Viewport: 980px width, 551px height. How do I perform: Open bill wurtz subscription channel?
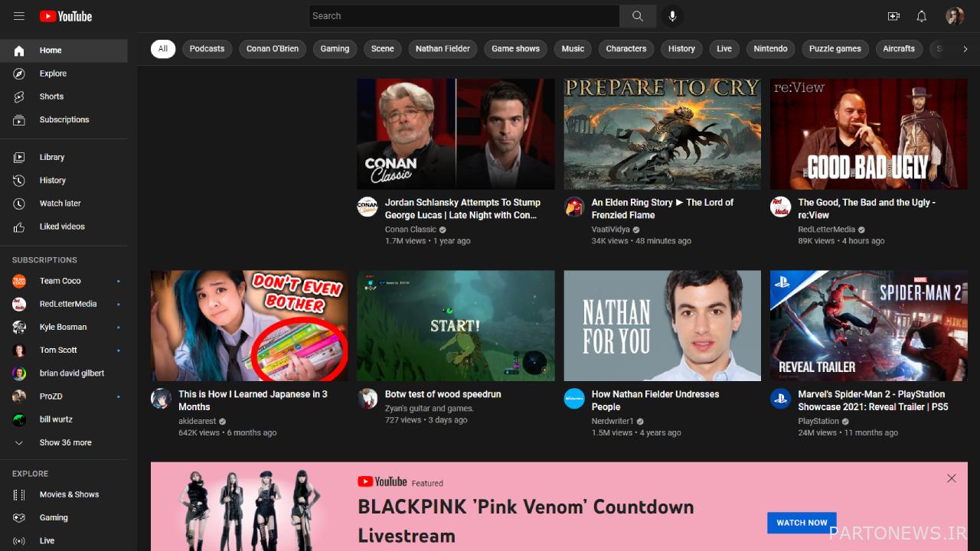[x=64, y=419]
